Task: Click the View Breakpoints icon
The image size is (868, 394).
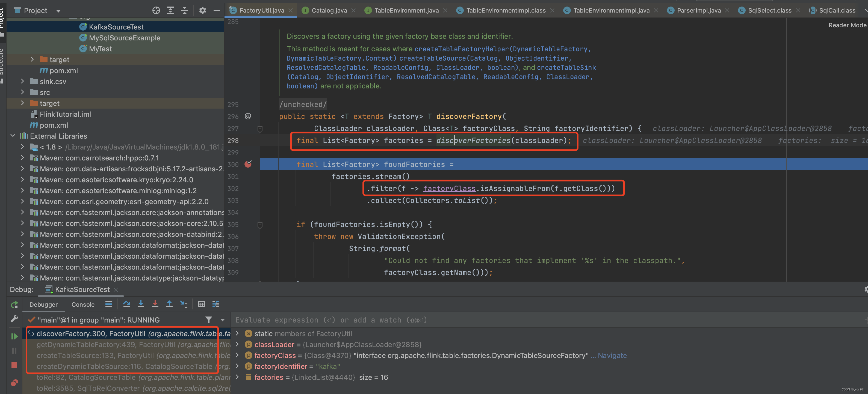Action: (x=14, y=383)
